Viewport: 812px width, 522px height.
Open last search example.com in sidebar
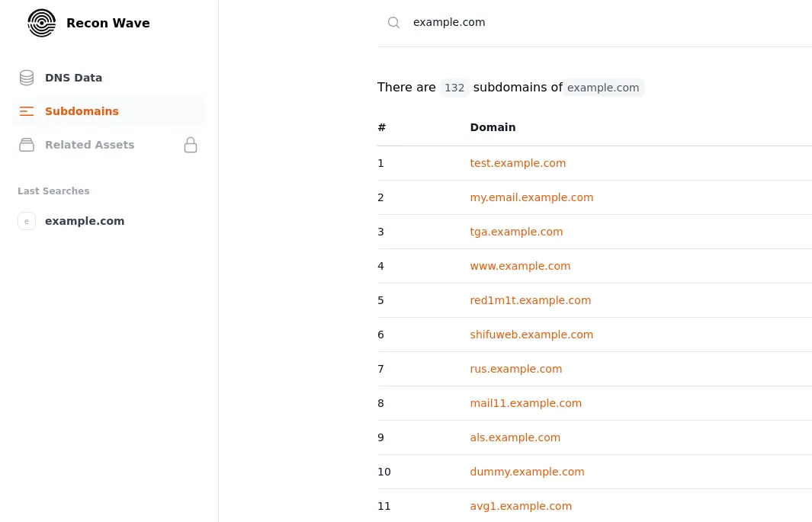pos(85,221)
